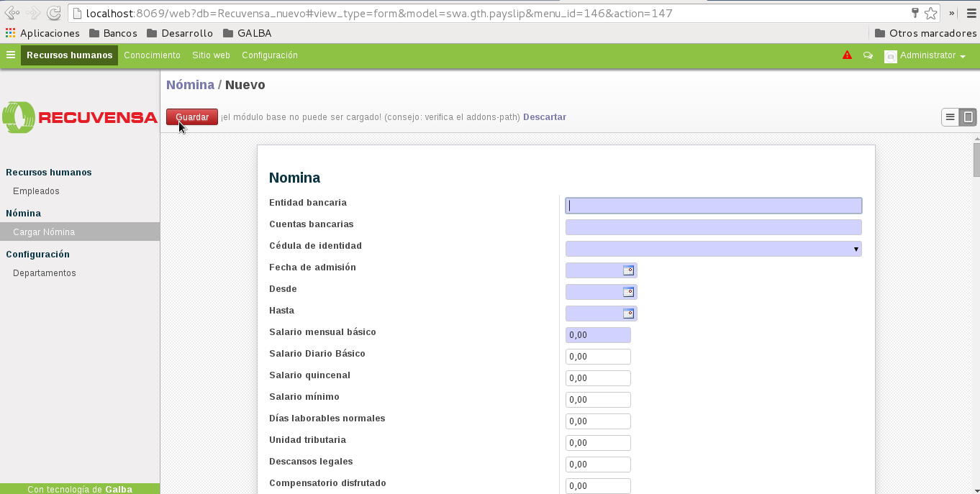Reload the page in the browser

pos(54,13)
